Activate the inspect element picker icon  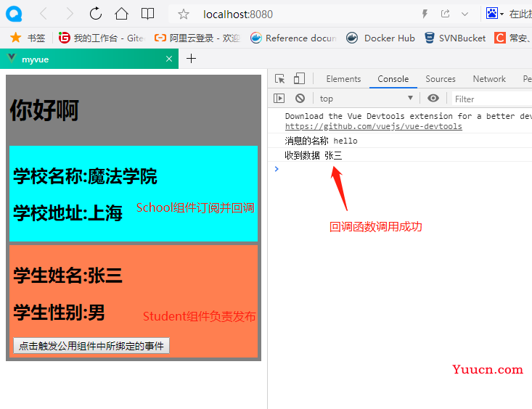click(280, 78)
